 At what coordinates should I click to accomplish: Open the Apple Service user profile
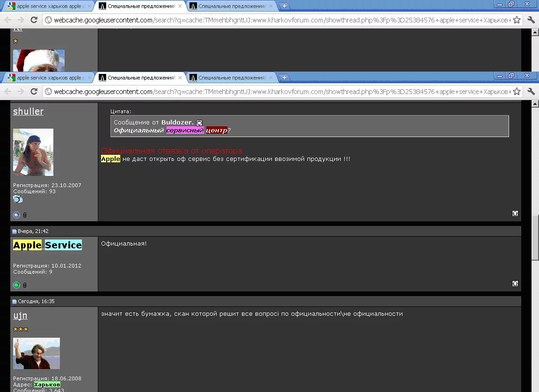coord(47,245)
